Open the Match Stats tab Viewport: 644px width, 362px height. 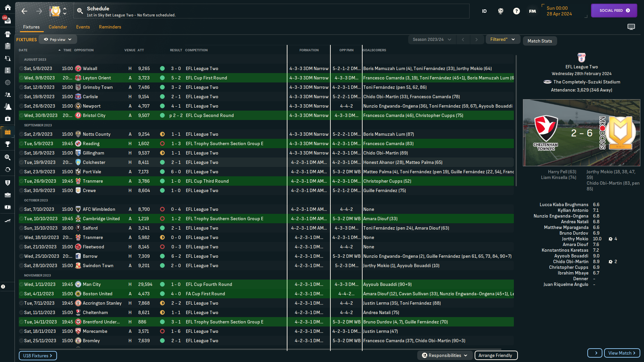[x=540, y=41]
